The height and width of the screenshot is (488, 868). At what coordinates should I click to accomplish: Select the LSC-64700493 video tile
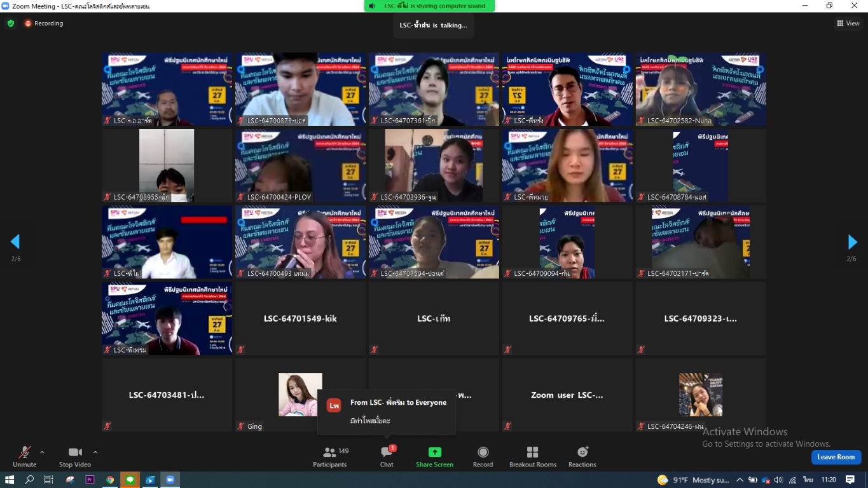300,242
